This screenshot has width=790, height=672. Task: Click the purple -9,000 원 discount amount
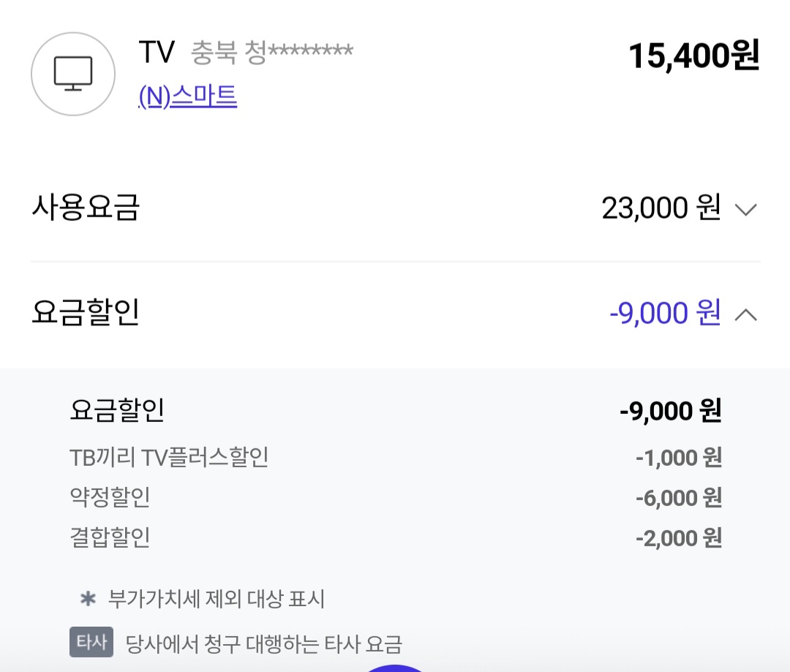(x=665, y=313)
